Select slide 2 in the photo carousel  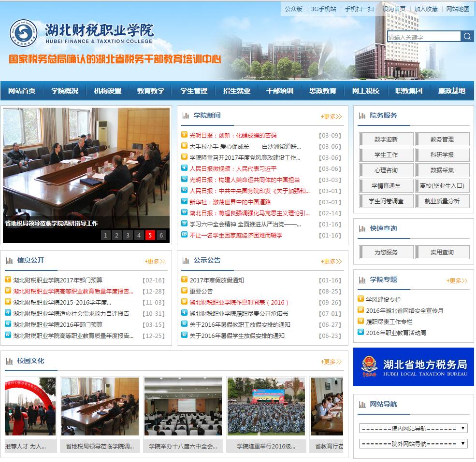[116, 235]
